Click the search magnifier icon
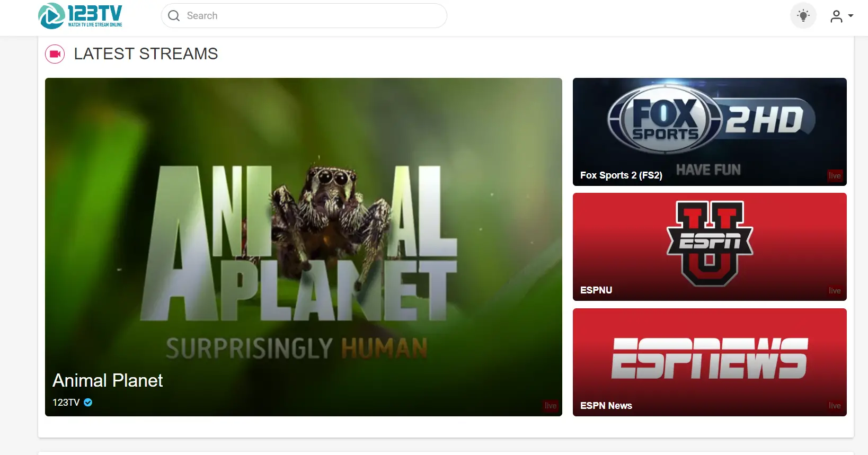The width and height of the screenshot is (868, 455). tap(174, 16)
